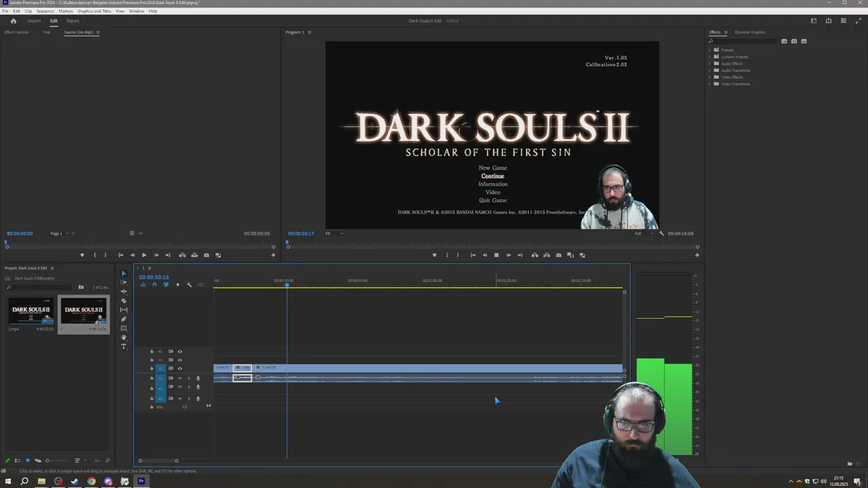Select the Pen tool
Image resolution: width=868 pixels, height=488 pixels.
(x=123, y=319)
